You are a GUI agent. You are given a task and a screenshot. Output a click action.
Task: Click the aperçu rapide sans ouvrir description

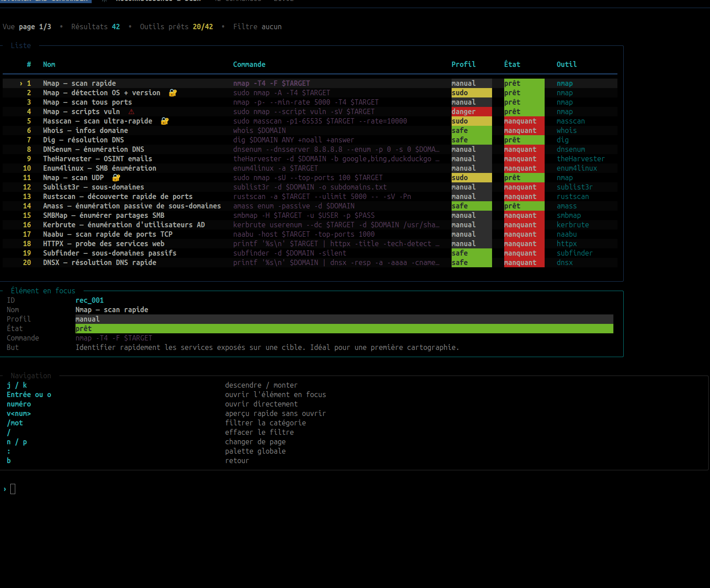coord(275,414)
